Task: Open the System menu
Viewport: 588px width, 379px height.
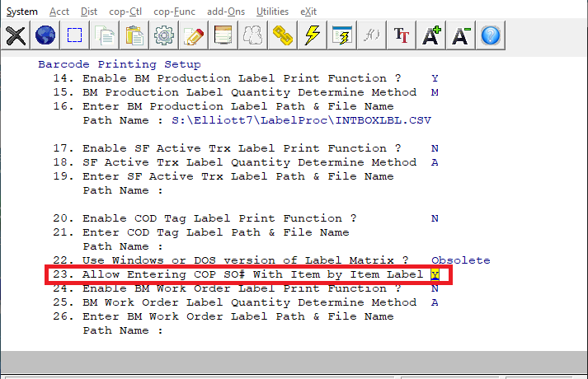Action: click(21, 12)
